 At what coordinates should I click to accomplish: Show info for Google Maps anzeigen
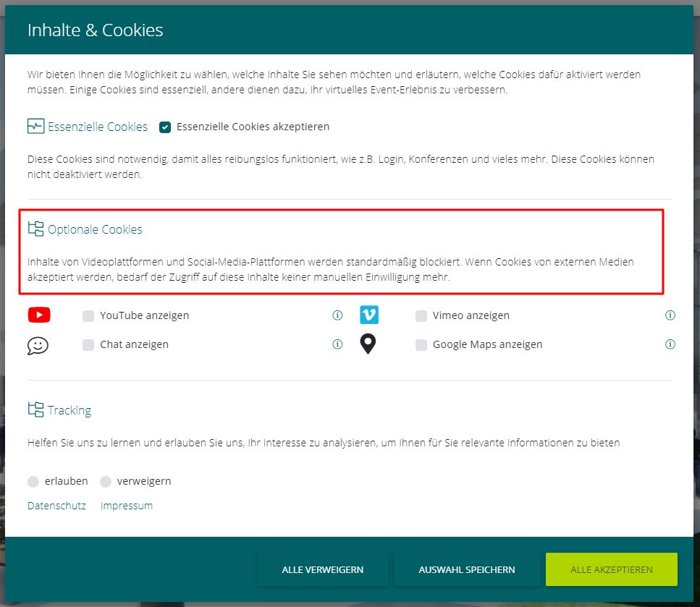point(670,344)
